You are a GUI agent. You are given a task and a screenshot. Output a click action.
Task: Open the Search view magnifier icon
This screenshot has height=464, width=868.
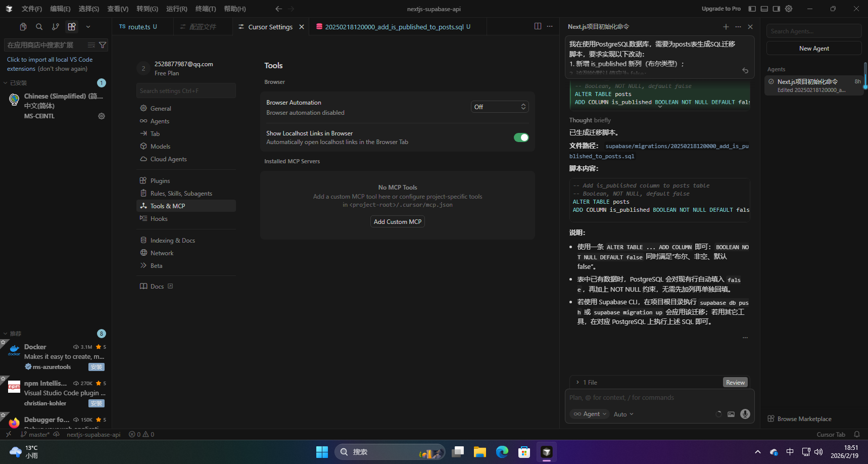point(39,27)
